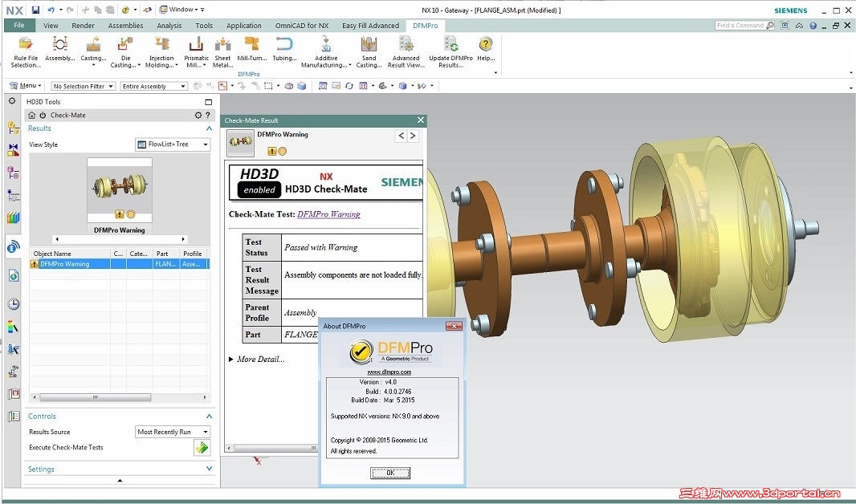
Task: Open Results Source Most Recently Run dropdown
Action: [x=173, y=432]
